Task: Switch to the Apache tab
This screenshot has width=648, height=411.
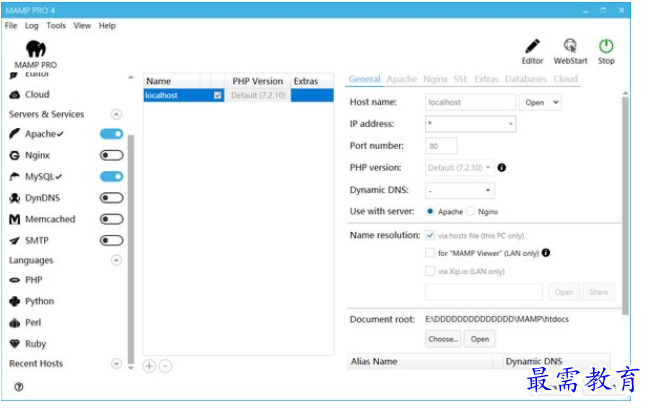Action: (x=402, y=79)
